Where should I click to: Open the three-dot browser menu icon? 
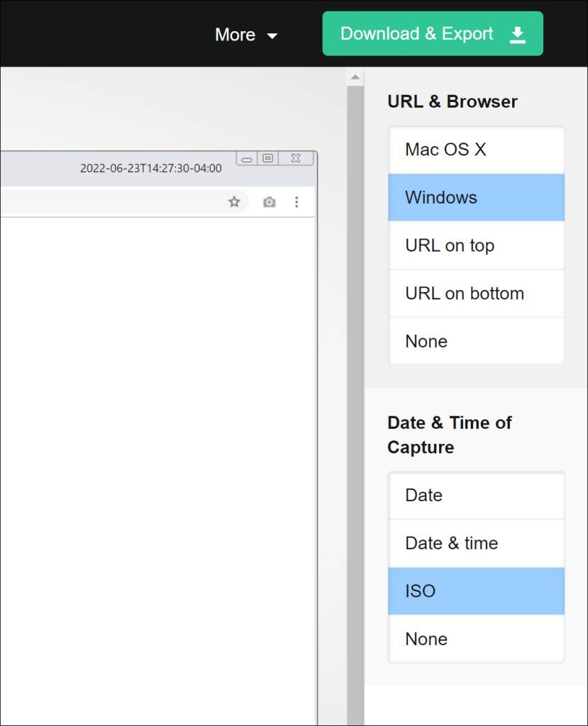click(296, 202)
